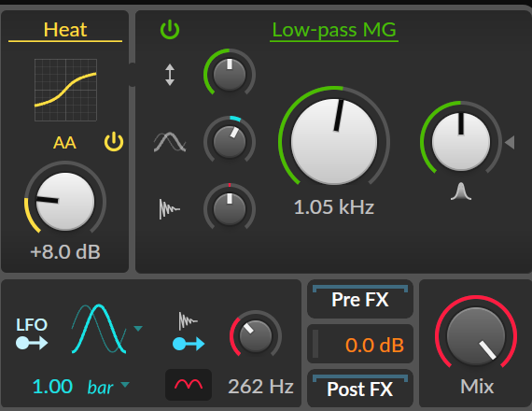The height and width of the screenshot is (411, 532).
Task: Click the red rectifier waveform button
Action: [x=189, y=385]
